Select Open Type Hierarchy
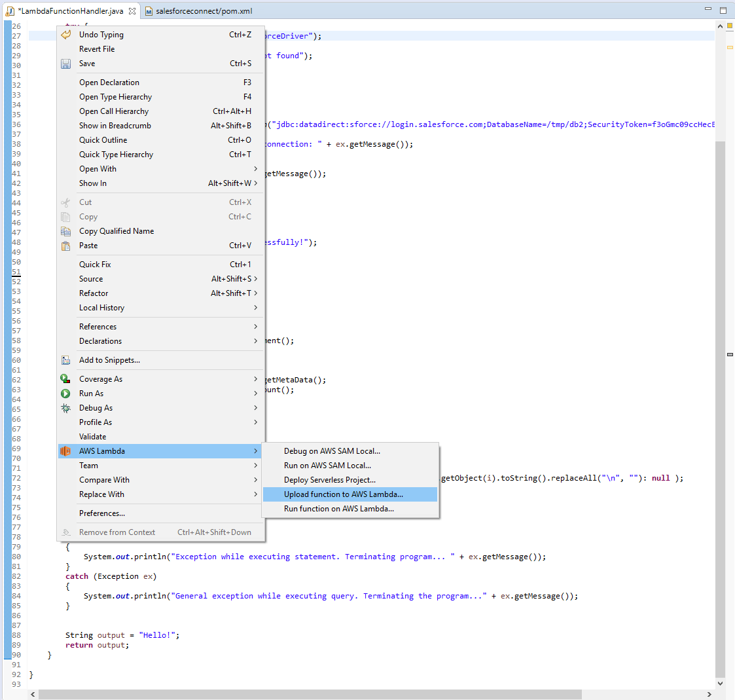This screenshot has height=700, width=735. 161,96
